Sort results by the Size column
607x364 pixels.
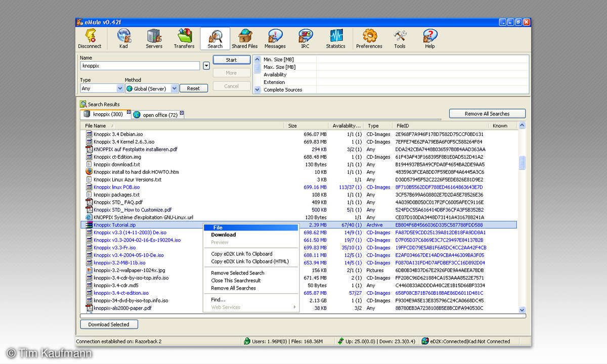click(307, 126)
